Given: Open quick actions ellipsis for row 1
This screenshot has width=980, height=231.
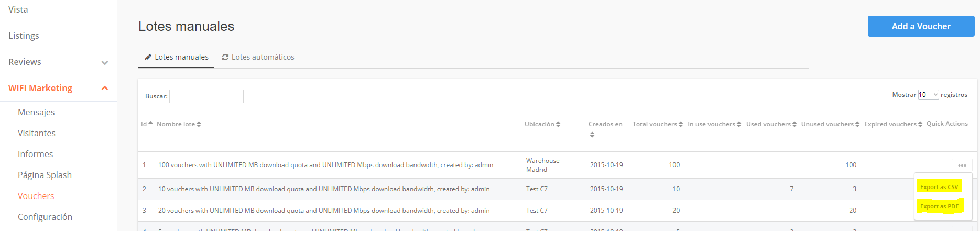Looking at the screenshot, I should 962,165.
